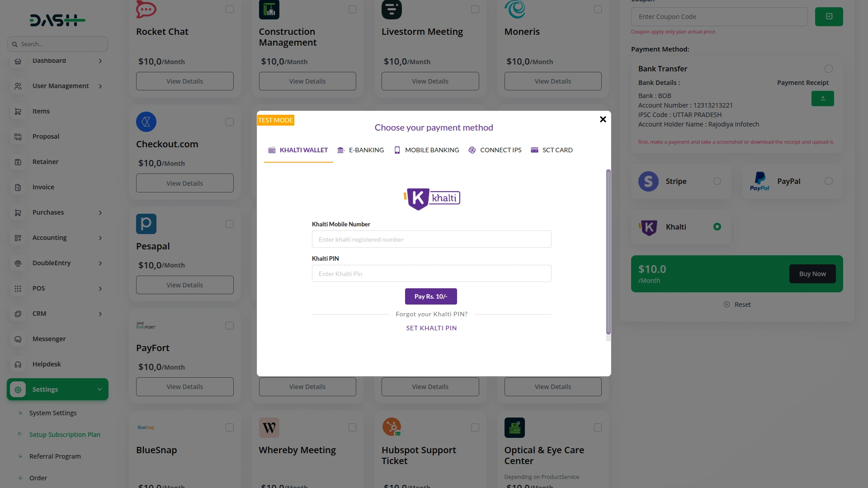The height and width of the screenshot is (488, 868).
Task: Click the Checkout.com app icon
Action: pos(146,122)
